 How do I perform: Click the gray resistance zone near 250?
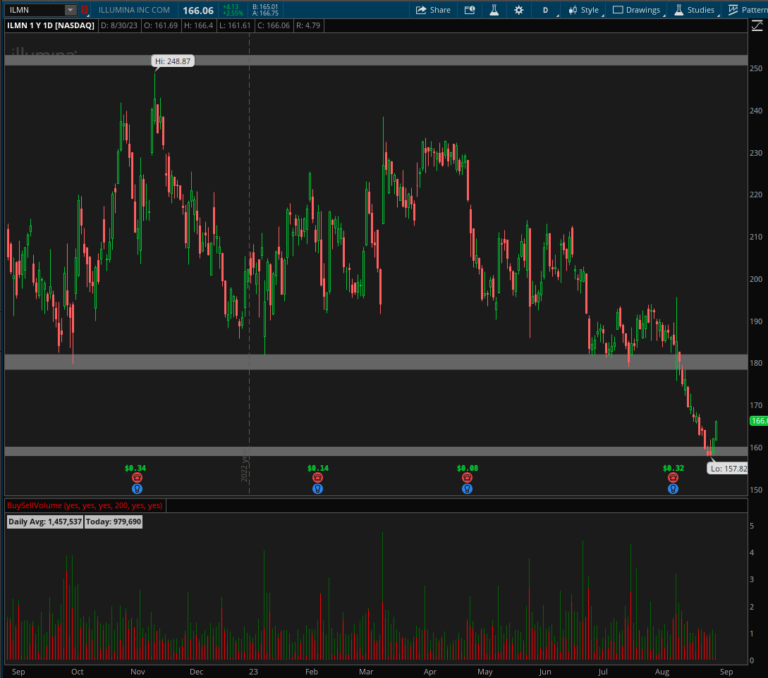point(376,60)
